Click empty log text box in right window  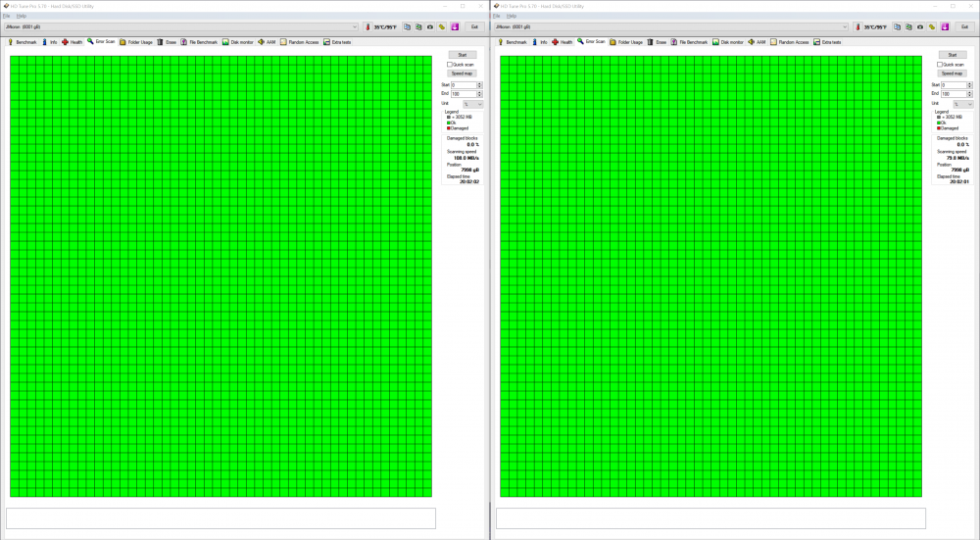coord(710,518)
